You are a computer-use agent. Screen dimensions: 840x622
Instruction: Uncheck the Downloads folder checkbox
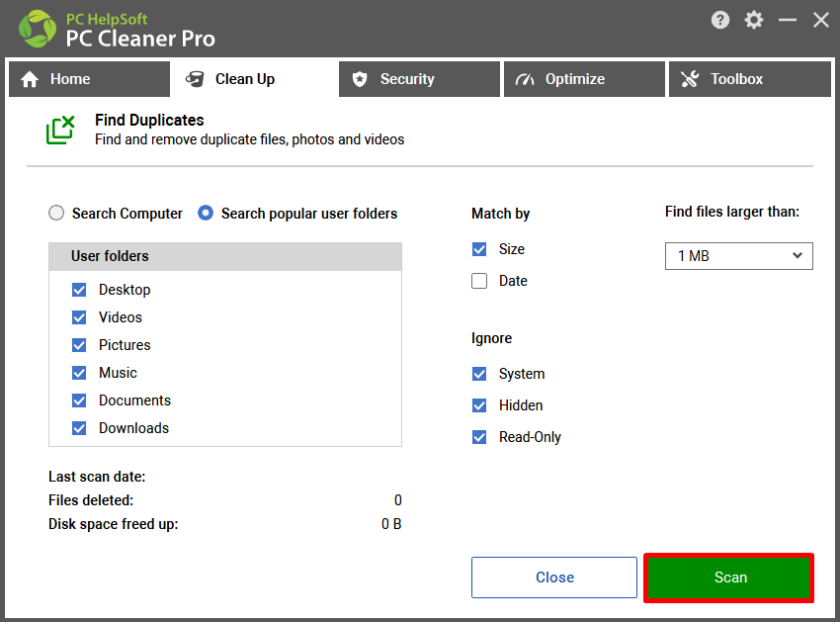click(79, 428)
